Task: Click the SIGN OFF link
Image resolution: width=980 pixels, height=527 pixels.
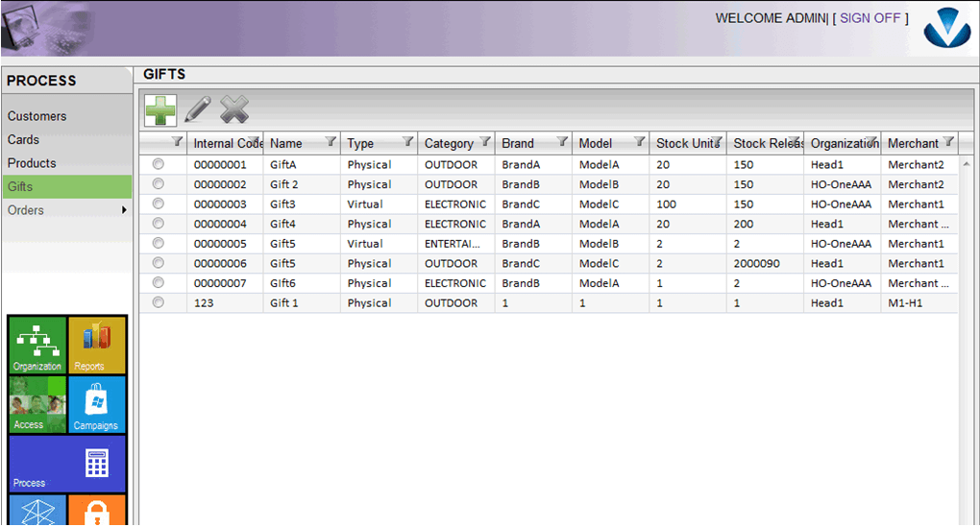Action: click(x=870, y=18)
